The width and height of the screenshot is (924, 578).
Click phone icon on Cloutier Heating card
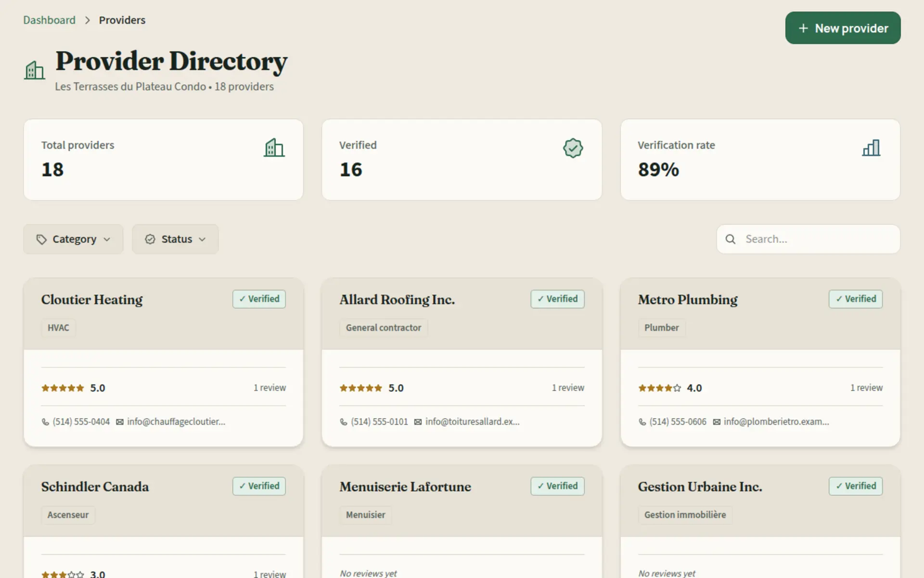tap(45, 422)
